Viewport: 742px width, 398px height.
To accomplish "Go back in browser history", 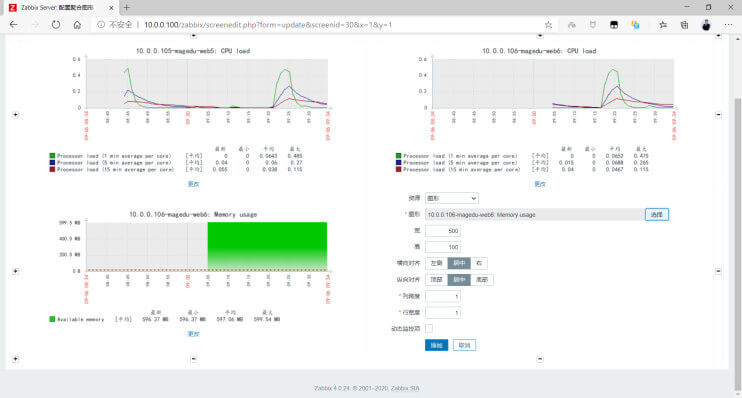I will coord(14,25).
